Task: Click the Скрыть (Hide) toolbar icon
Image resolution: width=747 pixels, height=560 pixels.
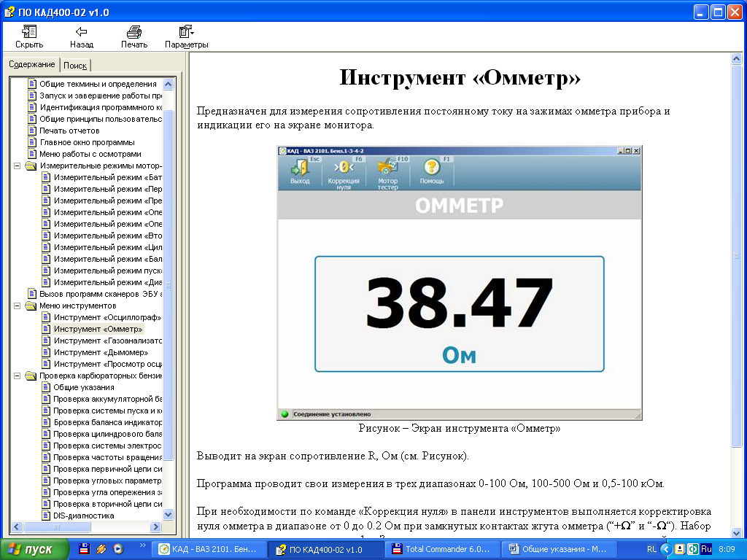Action: pyautogui.click(x=29, y=32)
